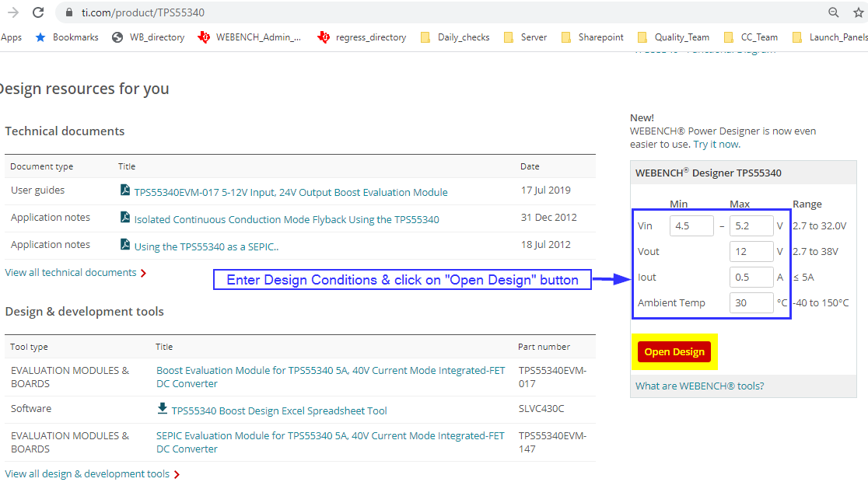Bookmark this page with the star icon
868x489 pixels.
tap(859, 12)
